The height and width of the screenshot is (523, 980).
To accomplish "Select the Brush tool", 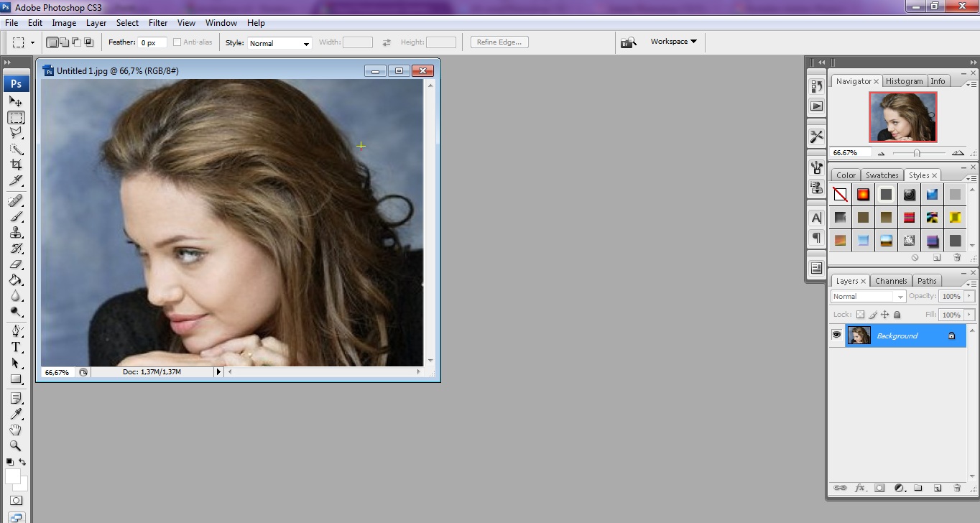I will pos(16,216).
